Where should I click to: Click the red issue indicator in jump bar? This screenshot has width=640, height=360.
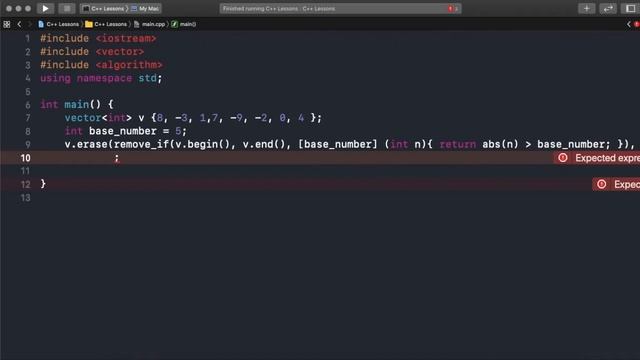point(636,24)
